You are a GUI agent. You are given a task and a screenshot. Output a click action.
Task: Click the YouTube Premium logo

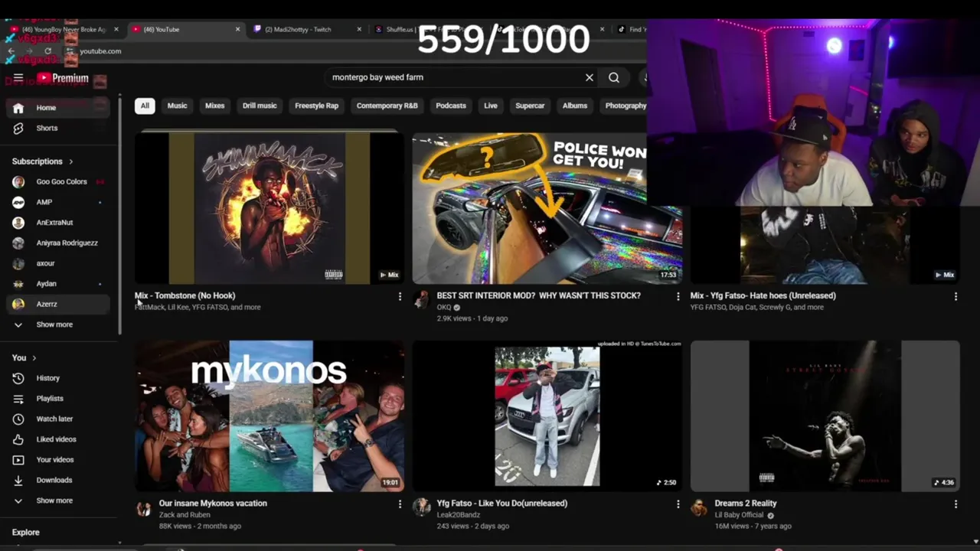[63, 78]
